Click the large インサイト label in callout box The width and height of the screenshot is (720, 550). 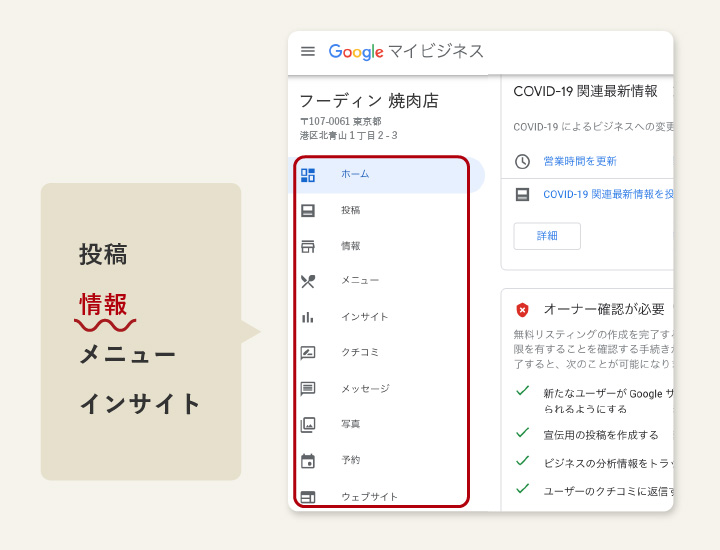pyautogui.click(x=140, y=404)
